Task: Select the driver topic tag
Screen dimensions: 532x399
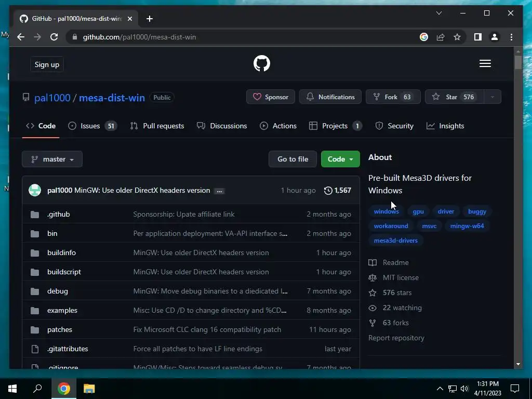Action: (x=446, y=211)
